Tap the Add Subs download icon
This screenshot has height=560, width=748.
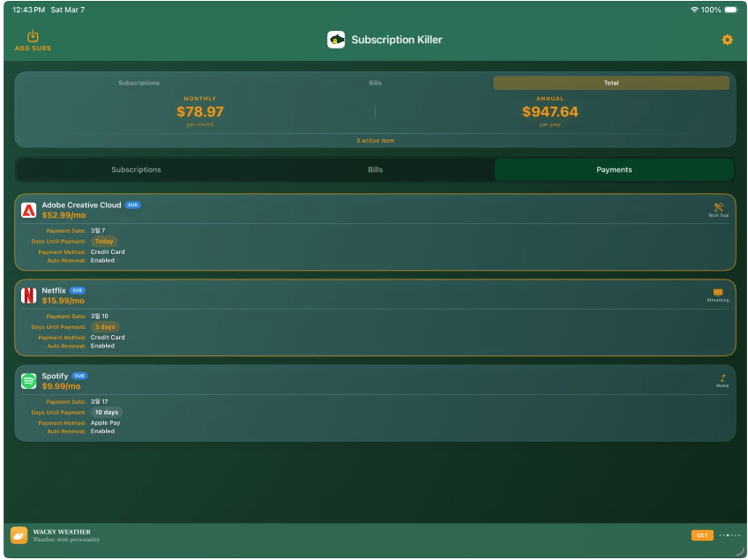coord(33,36)
